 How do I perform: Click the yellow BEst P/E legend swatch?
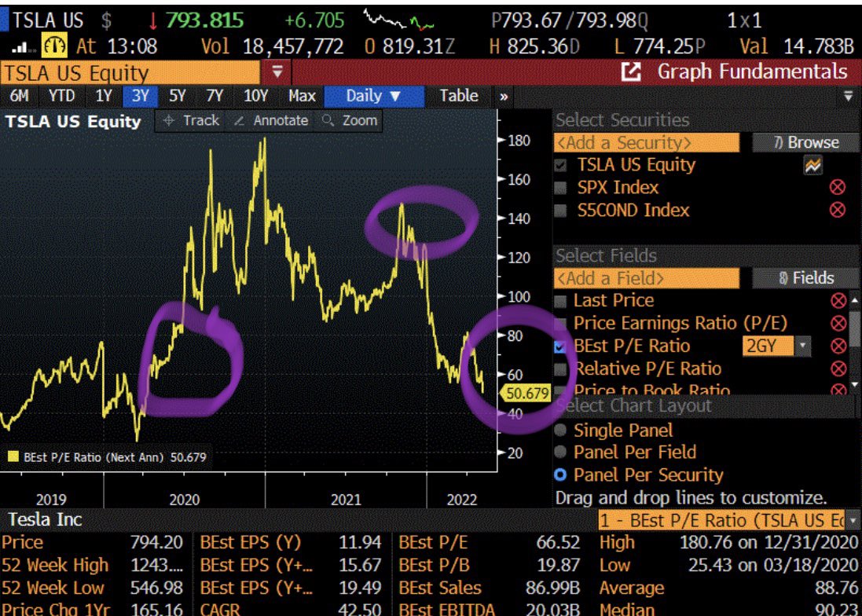coord(13,456)
